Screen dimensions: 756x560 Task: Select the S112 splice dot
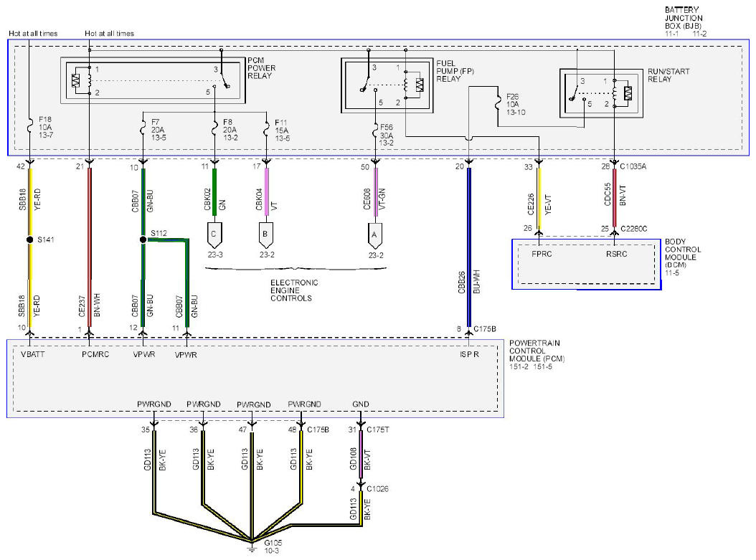point(143,239)
